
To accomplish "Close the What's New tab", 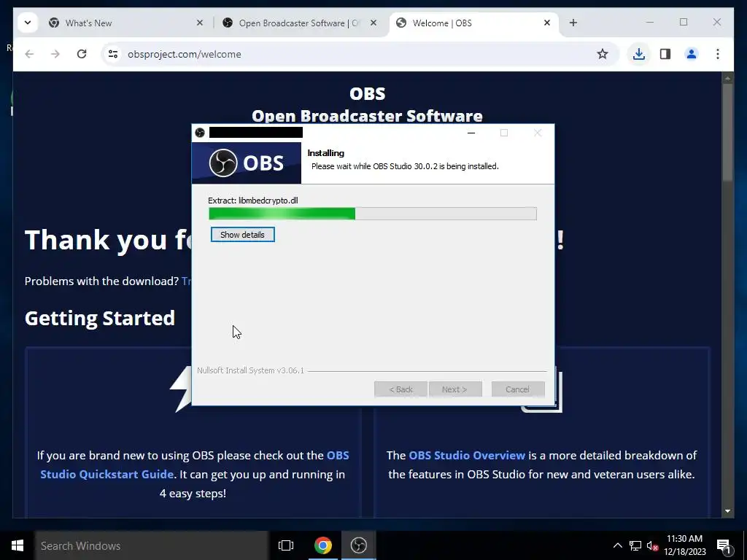I will click(200, 23).
